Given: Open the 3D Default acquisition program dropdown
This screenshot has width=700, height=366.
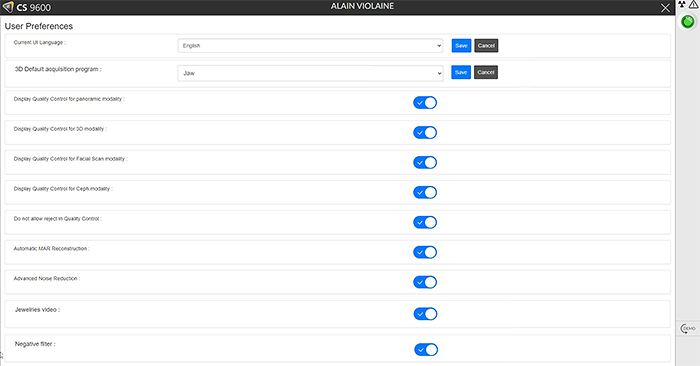Looking at the screenshot, I should tap(310, 73).
